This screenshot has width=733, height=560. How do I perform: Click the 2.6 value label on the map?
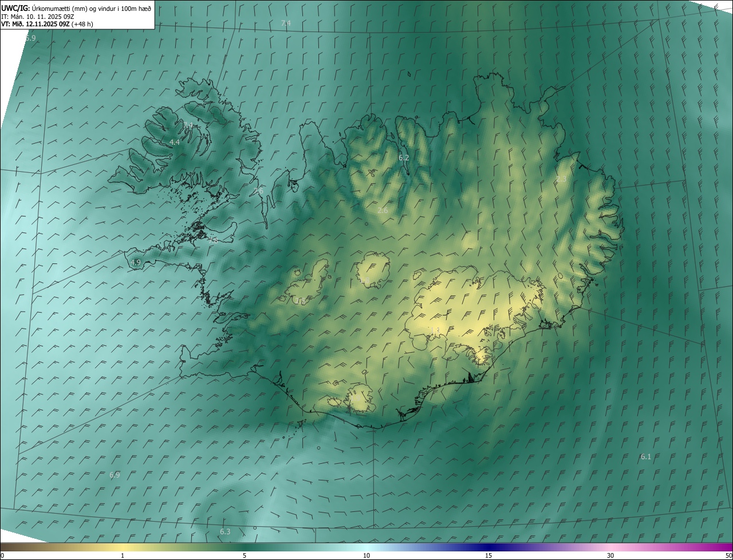click(x=383, y=211)
